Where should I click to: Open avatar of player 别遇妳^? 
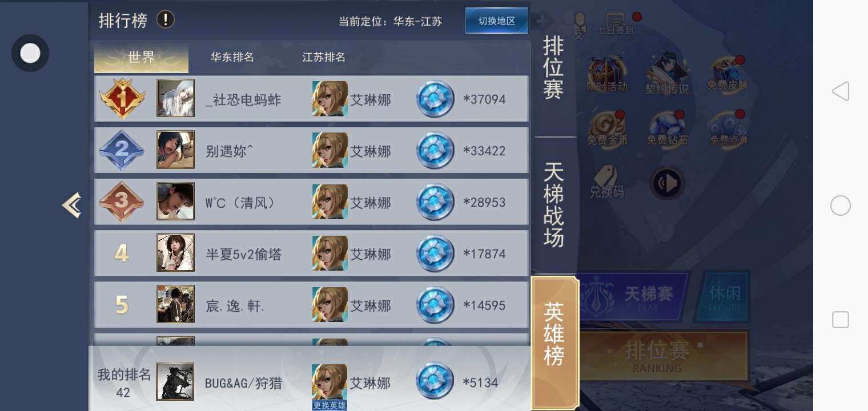(175, 150)
